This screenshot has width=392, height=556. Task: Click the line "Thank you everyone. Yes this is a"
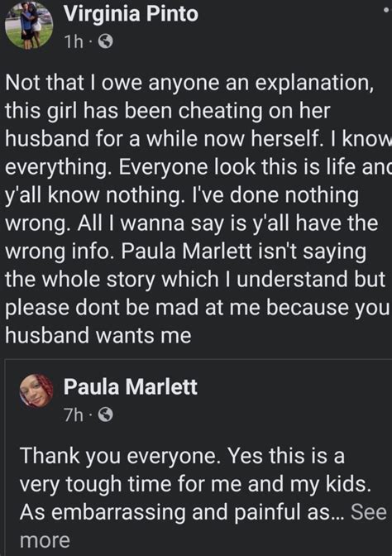click(182, 455)
